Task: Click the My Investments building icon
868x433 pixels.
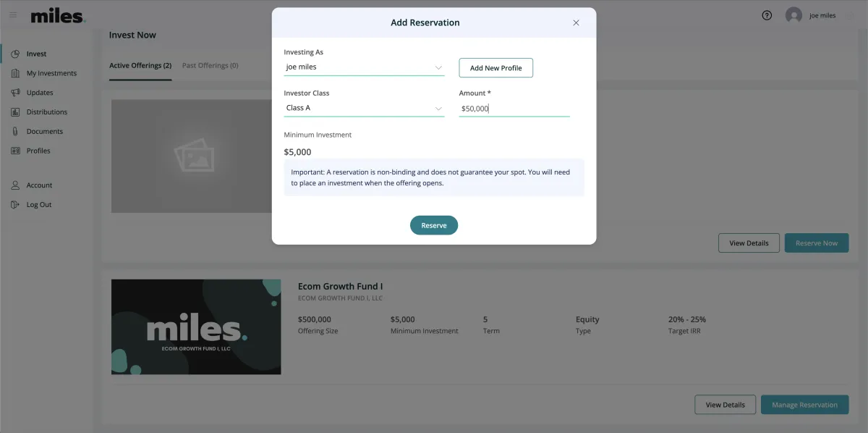Action: pos(15,73)
